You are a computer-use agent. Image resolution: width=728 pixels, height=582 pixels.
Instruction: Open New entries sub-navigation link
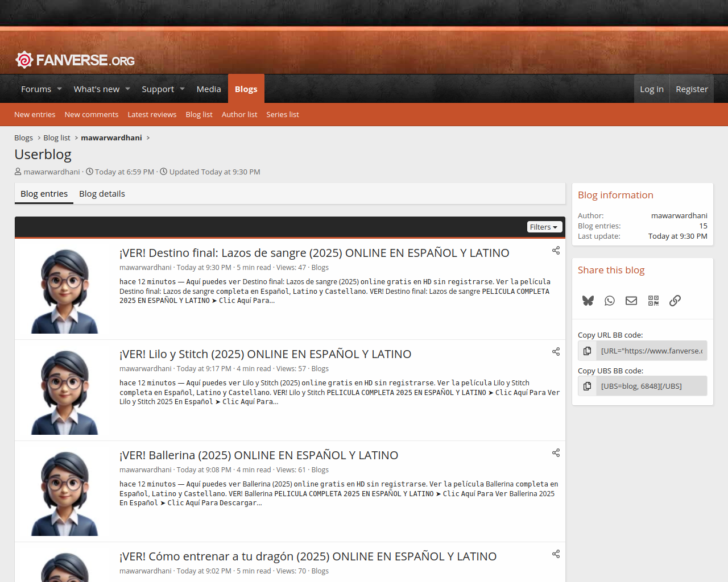point(35,115)
